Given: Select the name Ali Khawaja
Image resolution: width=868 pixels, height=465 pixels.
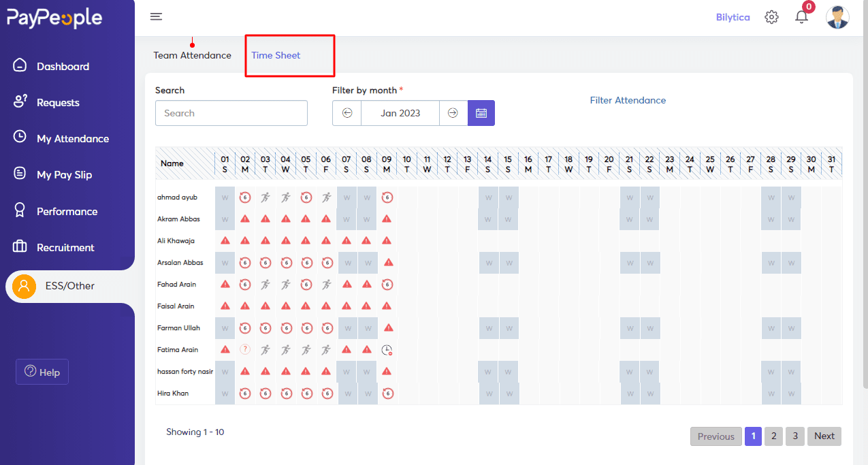Looking at the screenshot, I should tap(176, 241).
